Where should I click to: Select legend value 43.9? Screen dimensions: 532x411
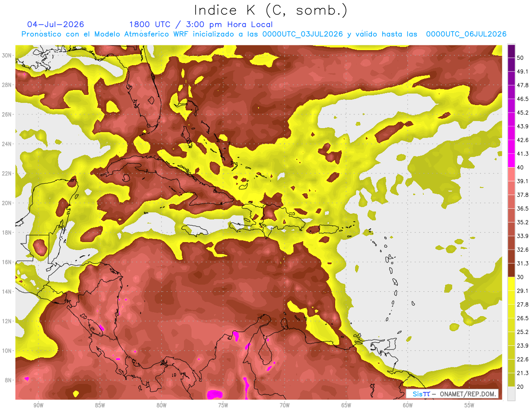point(522,126)
